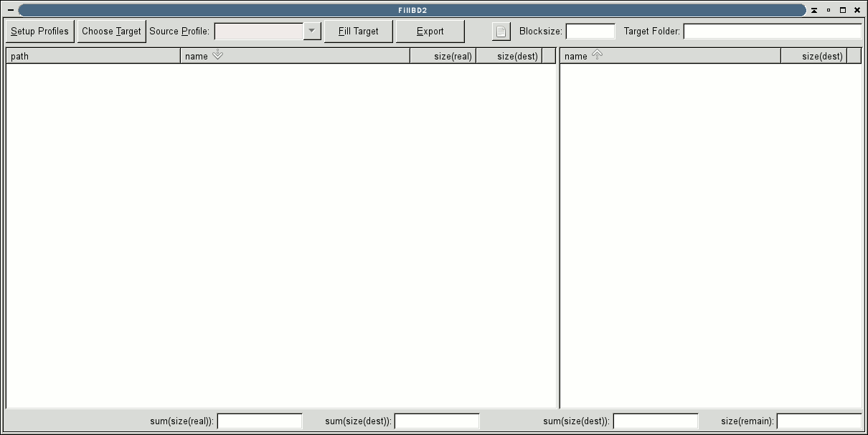Toggle descending sort on left name column header
This screenshot has height=435, width=868.
pyautogui.click(x=216, y=55)
